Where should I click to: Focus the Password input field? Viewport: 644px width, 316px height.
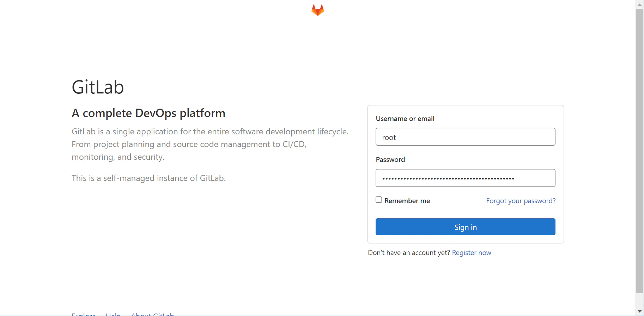point(466,178)
